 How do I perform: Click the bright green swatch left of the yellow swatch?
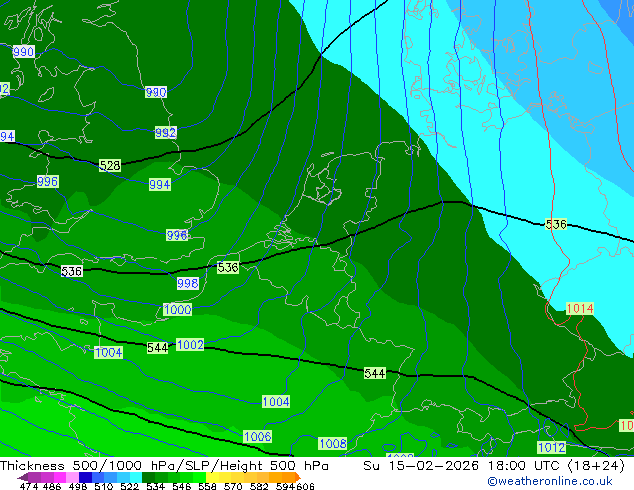click(x=199, y=476)
